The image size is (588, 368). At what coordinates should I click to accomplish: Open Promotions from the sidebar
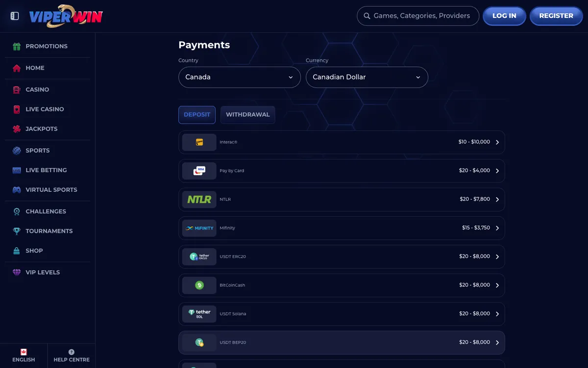tap(48, 47)
